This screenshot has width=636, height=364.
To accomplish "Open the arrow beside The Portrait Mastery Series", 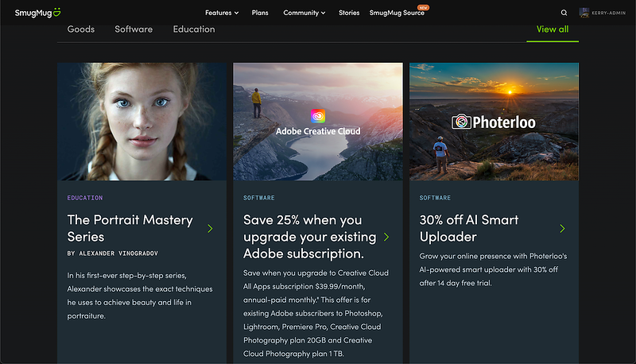I will pos(210,229).
